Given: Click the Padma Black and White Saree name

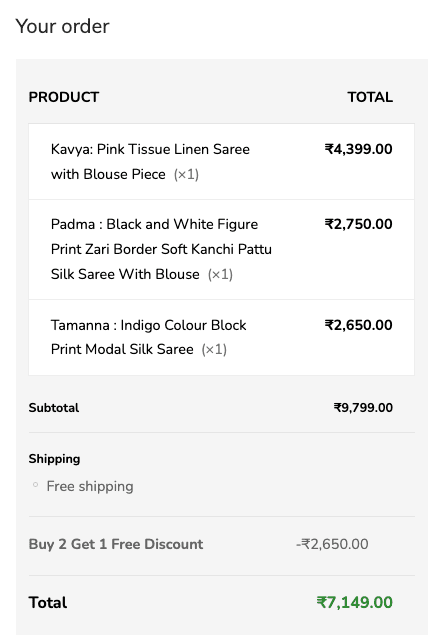Looking at the screenshot, I should click(161, 249).
